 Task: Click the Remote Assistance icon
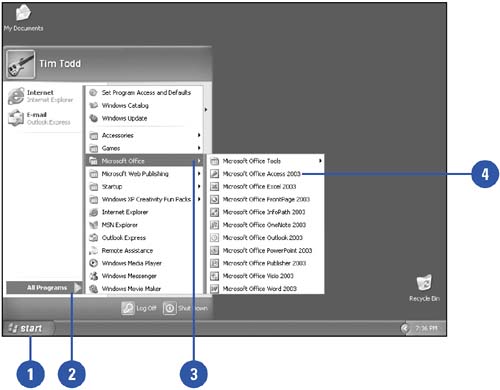(x=94, y=250)
